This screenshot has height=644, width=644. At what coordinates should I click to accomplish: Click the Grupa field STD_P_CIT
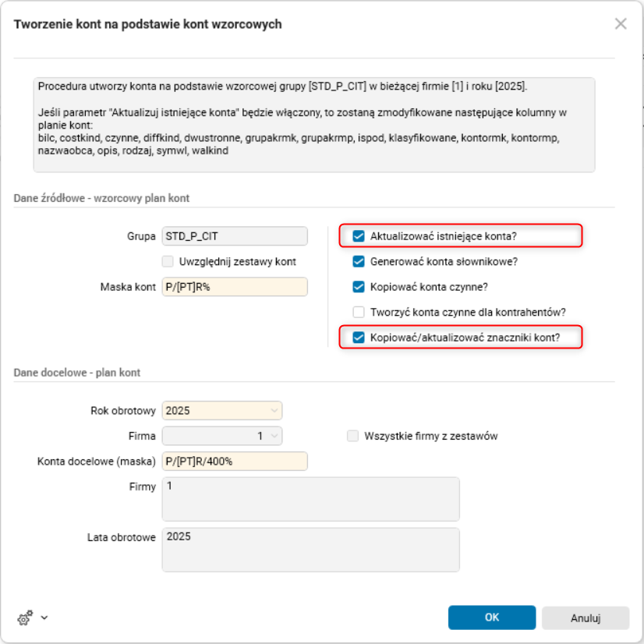coord(234,236)
